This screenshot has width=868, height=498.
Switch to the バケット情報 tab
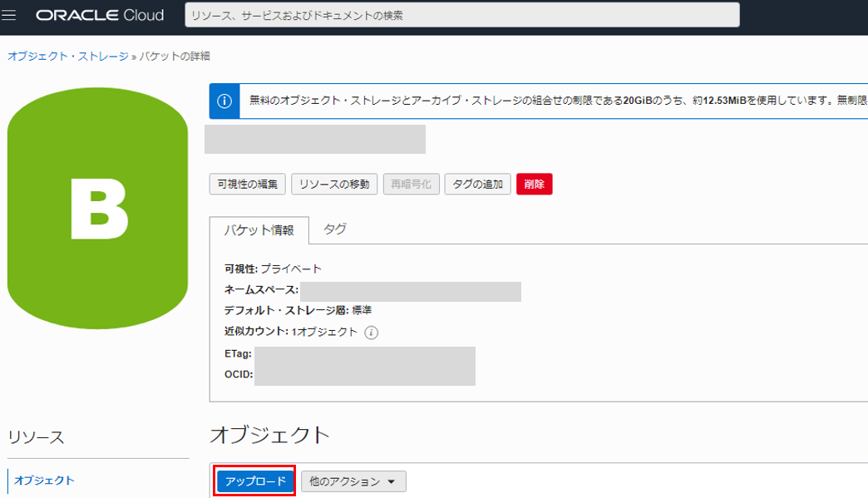259,230
